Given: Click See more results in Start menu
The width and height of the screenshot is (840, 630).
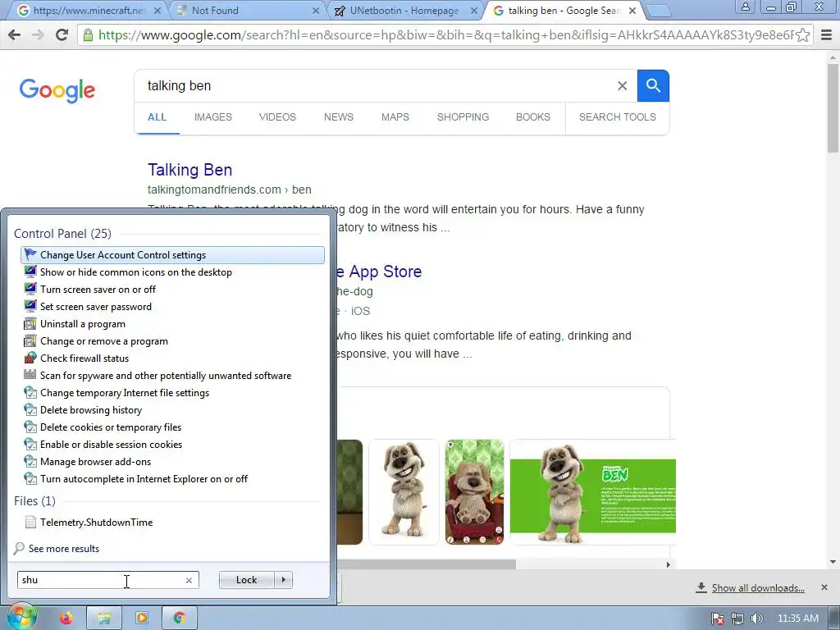Looking at the screenshot, I should [x=64, y=549].
